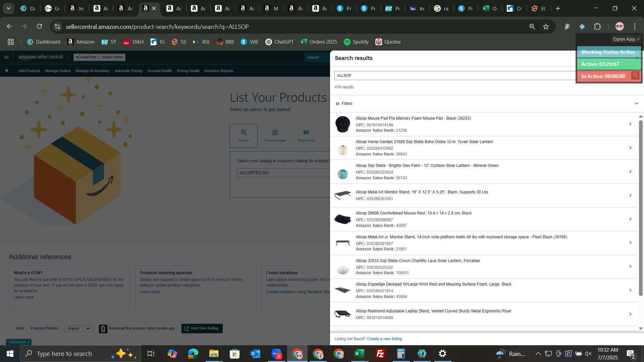Open the Dashboard bookmark
The image size is (644, 362).
click(x=44, y=42)
